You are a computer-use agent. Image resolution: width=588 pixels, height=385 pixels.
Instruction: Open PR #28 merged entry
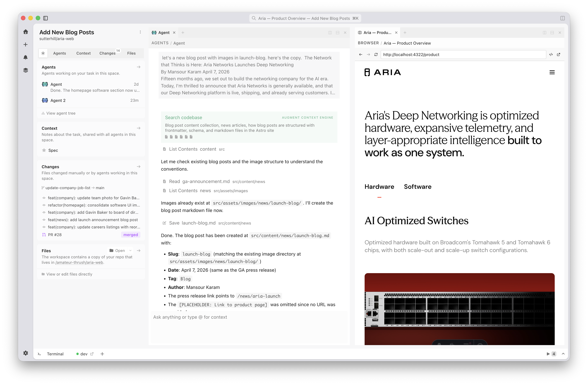(x=55, y=235)
